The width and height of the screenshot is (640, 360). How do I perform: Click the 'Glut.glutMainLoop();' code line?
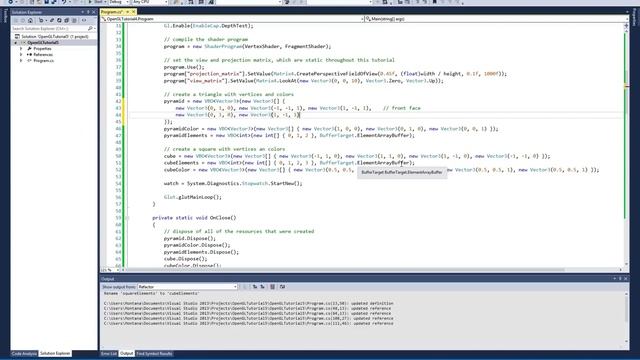[193, 197]
